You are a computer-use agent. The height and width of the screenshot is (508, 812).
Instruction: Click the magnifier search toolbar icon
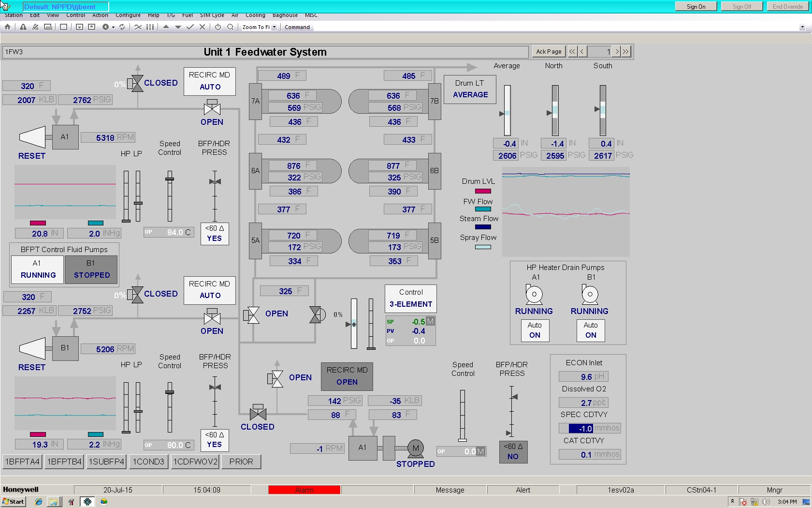[x=231, y=27]
